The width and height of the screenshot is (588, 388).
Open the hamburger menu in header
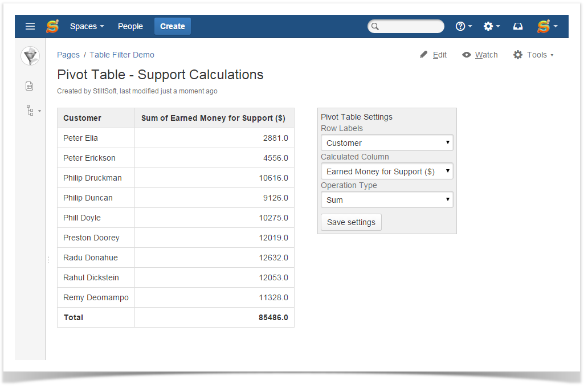(x=30, y=26)
